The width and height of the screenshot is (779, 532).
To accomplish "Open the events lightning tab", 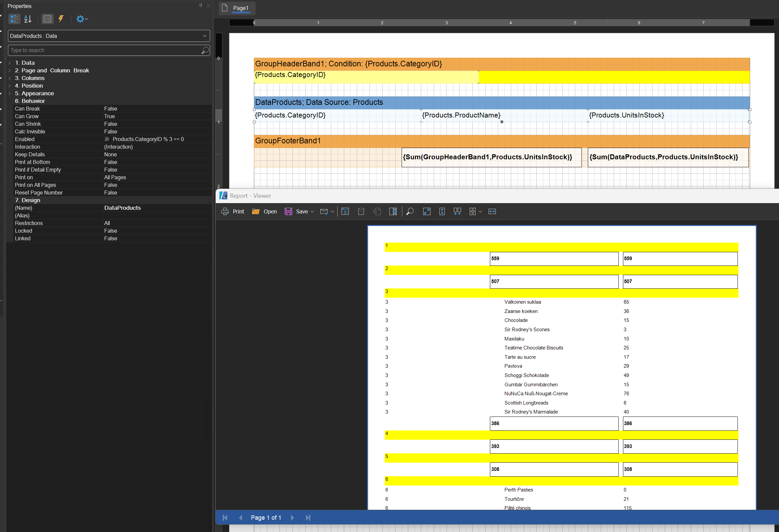I will click(x=61, y=19).
